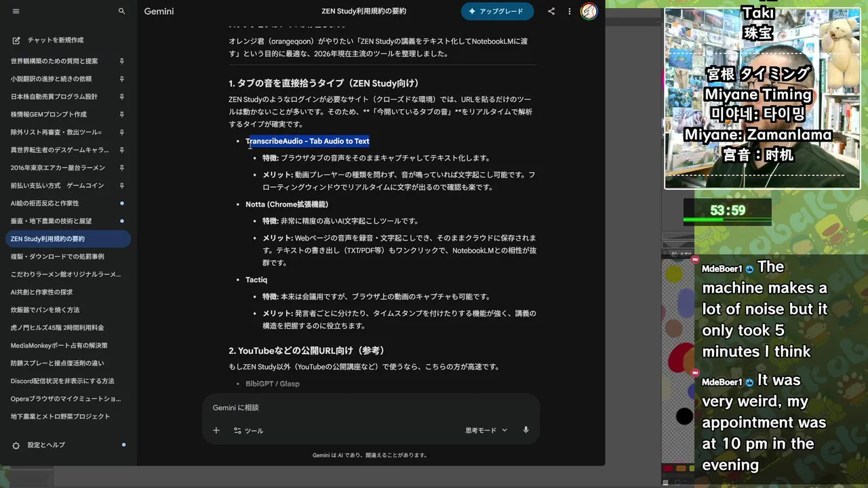868x488 pixels.
Task: Expand the 思考モード mode dropdown
Action: 486,430
